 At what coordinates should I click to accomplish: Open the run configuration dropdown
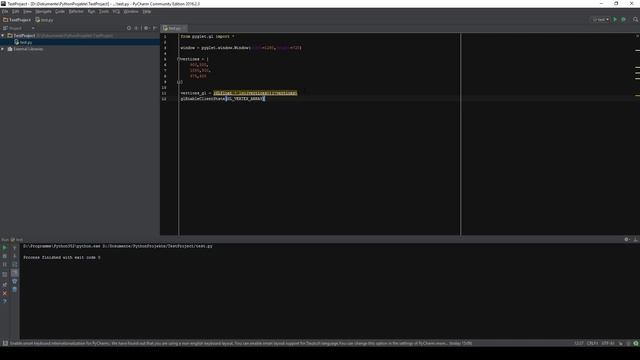click(x=600, y=20)
